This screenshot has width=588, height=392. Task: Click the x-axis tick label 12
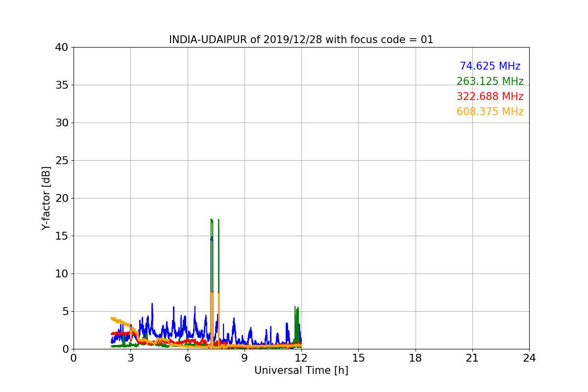(301, 358)
